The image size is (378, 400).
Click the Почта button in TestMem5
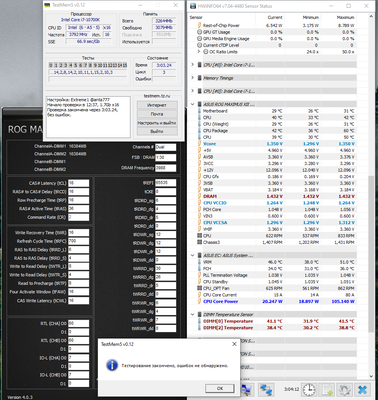click(x=157, y=114)
